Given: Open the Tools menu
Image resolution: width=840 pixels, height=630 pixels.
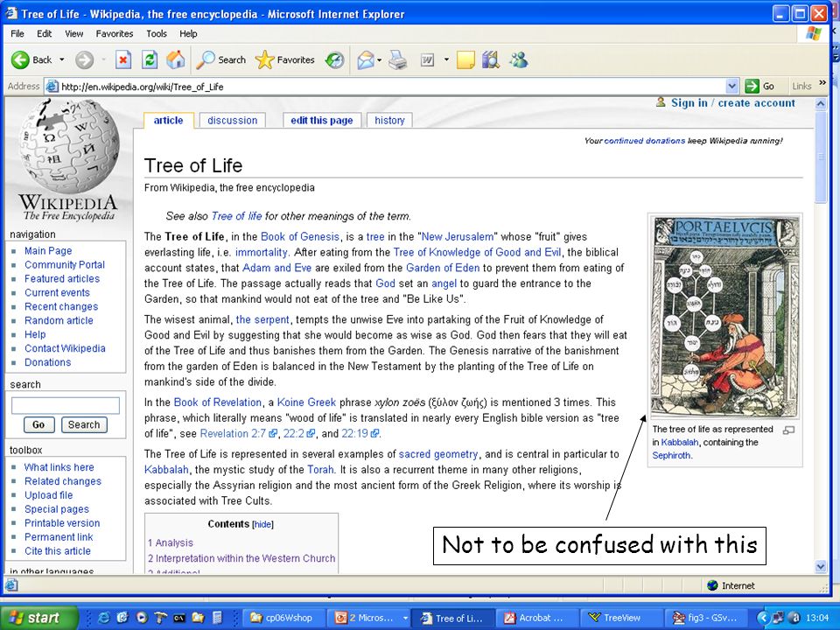Looking at the screenshot, I should (x=157, y=33).
